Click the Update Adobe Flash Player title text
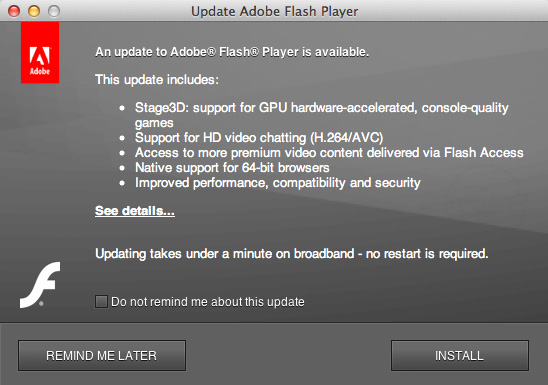 274,12
